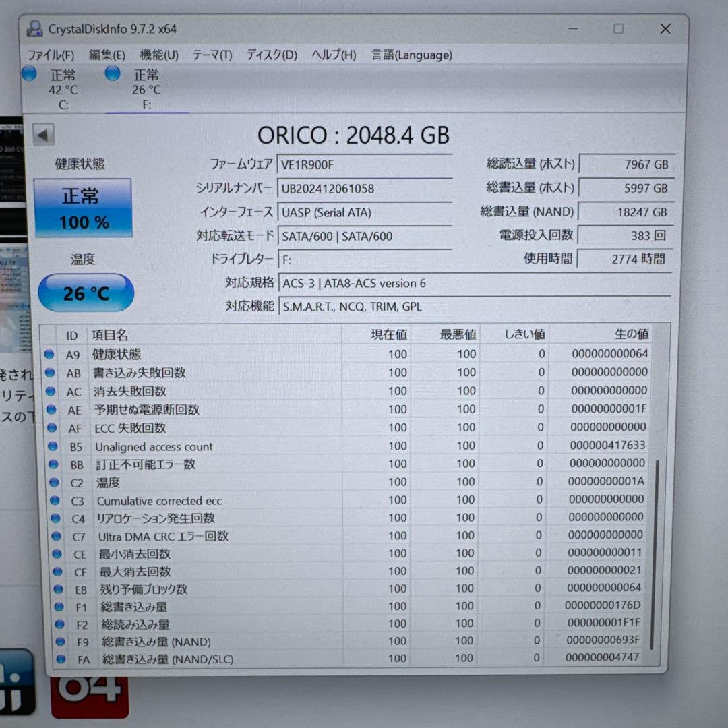Click the blue status dot of F: drive
The height and width of the screenshot is (728, 728).
pos(113,73)
